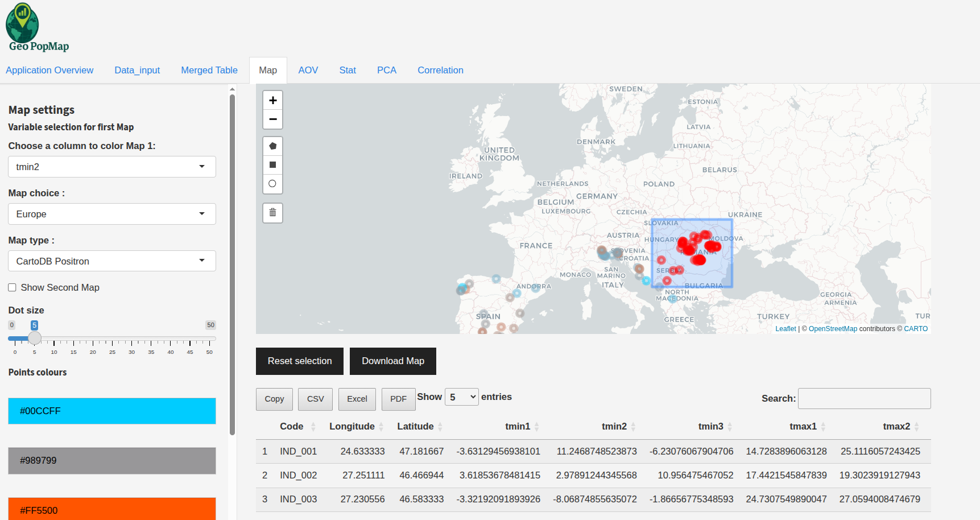Click the Dot size slider handle
Screen dimensions: 980x520
click(35, 338)
